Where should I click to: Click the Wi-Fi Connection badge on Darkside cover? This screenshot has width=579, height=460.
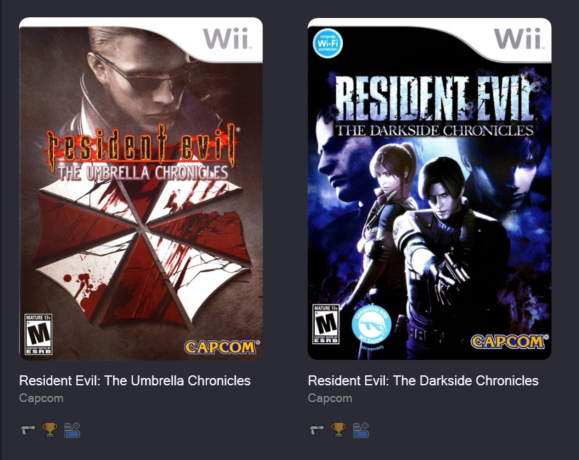point(328,43)
